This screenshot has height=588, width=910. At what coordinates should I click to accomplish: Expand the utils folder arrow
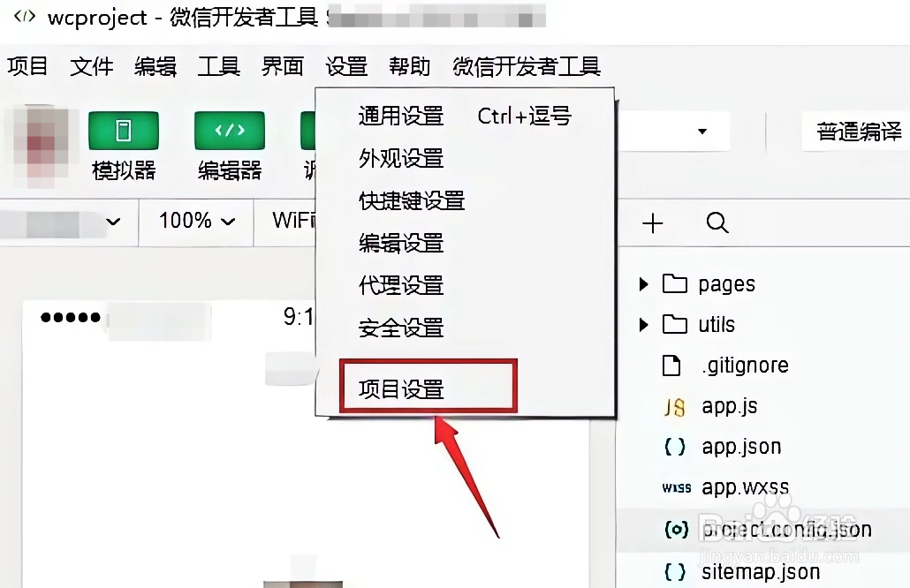coord(643,324)
